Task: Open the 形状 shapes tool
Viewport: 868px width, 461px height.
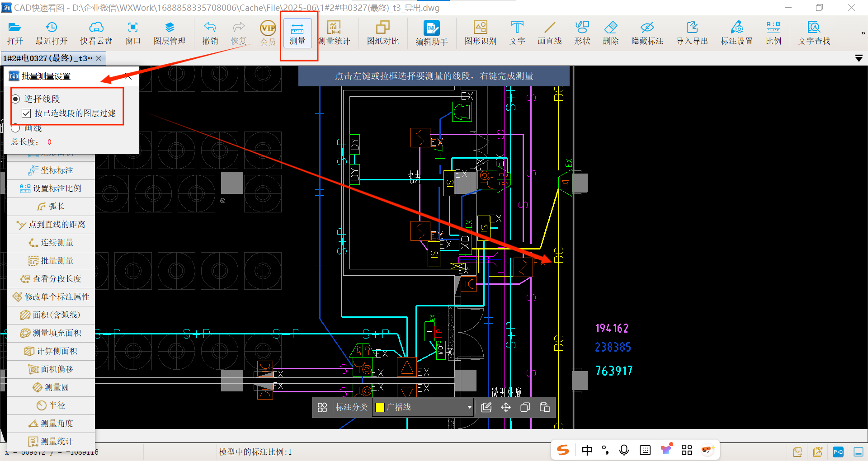Action: 582,33
